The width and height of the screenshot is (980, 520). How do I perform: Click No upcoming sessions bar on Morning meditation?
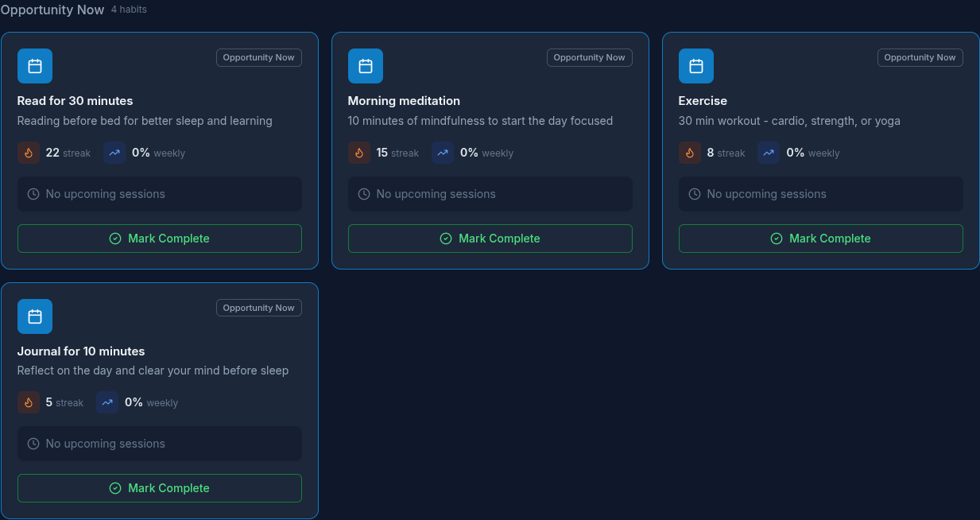pos(490,193)
